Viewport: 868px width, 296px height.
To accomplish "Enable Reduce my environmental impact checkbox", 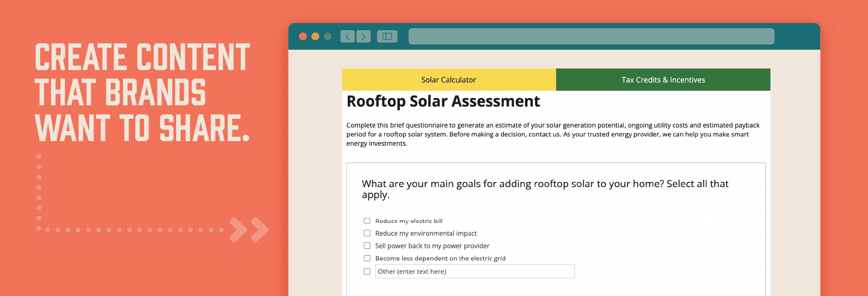I will 367,233.
